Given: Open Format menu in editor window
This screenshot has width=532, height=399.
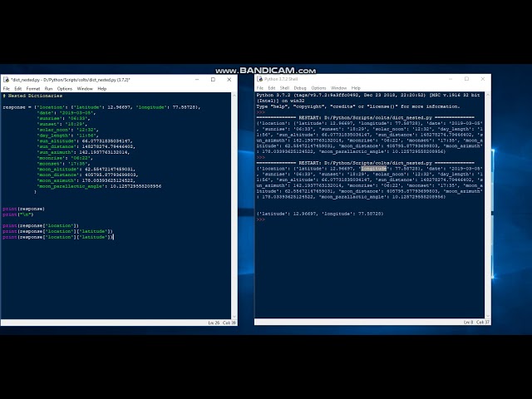Looking at the screenshot, I should (x=33, y=89).
